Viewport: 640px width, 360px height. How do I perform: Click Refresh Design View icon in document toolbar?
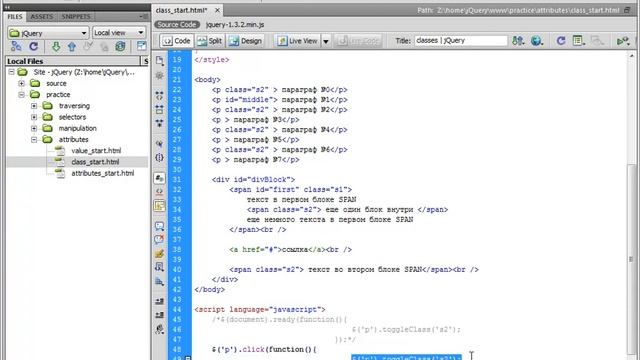pos(561,41)
